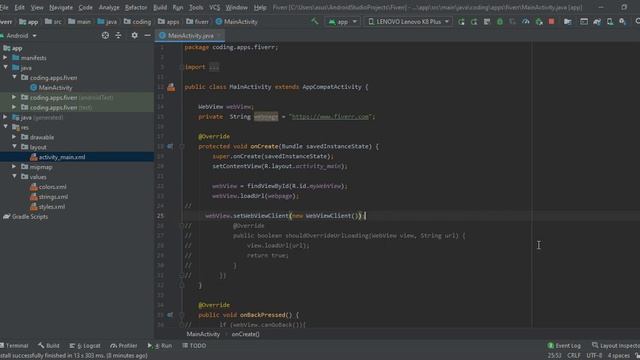Image resolution: width=640 pixels, height=360 pixels.
Task: Collapse the layout folder arrow
Action: coord(14,147)
